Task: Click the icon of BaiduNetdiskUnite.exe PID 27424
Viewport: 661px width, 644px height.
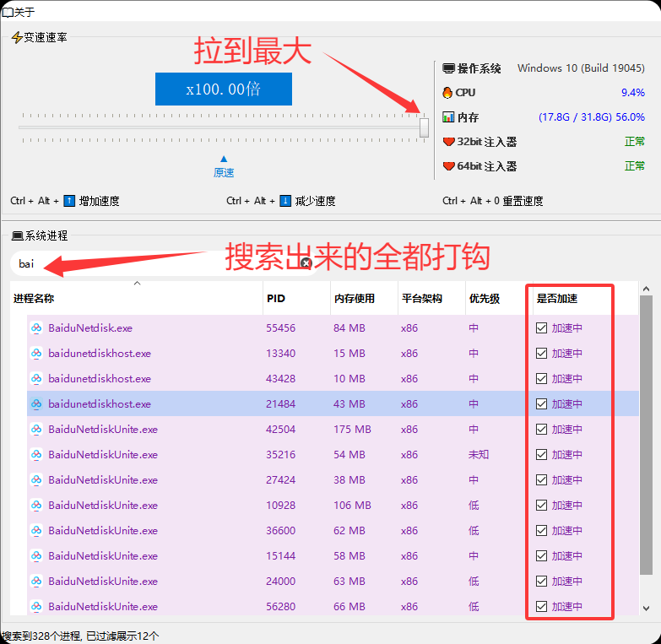Action: 36,479
